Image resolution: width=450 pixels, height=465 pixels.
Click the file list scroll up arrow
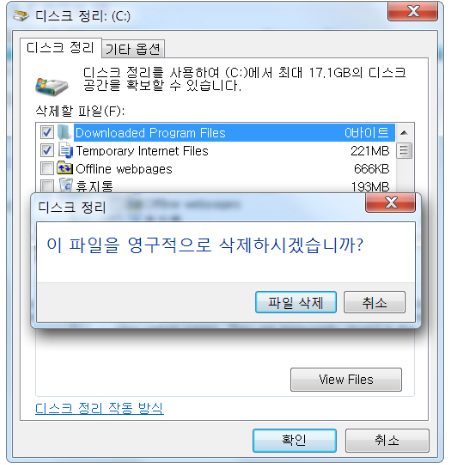(x=404, y=133)
